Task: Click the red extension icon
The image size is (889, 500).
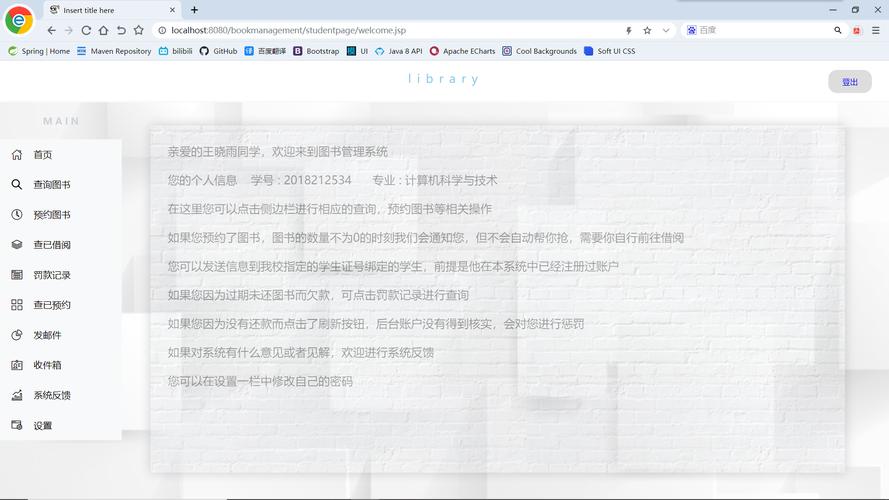Action: pos(857,30)
